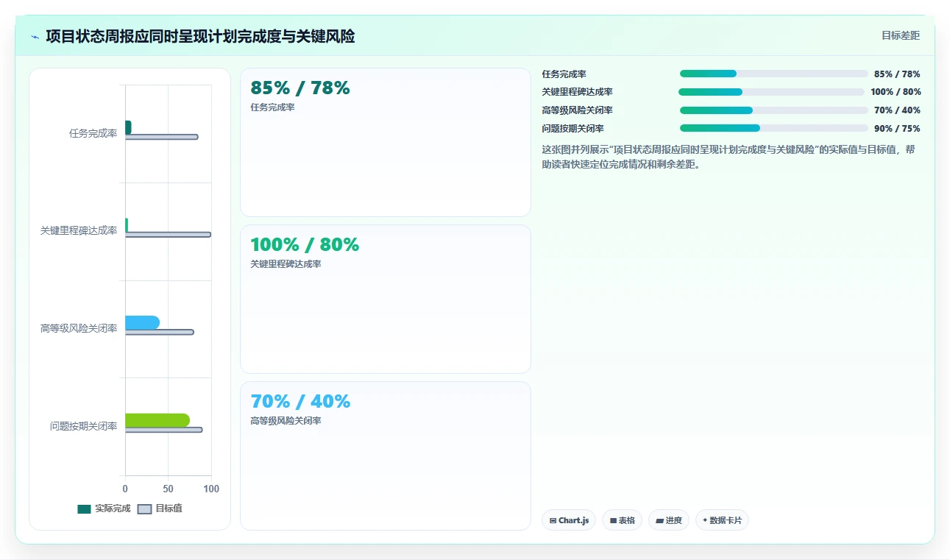Screen dimensions: 950x560
Task: Select the dark green actual bar for 任务完成率
Action: 128,127
